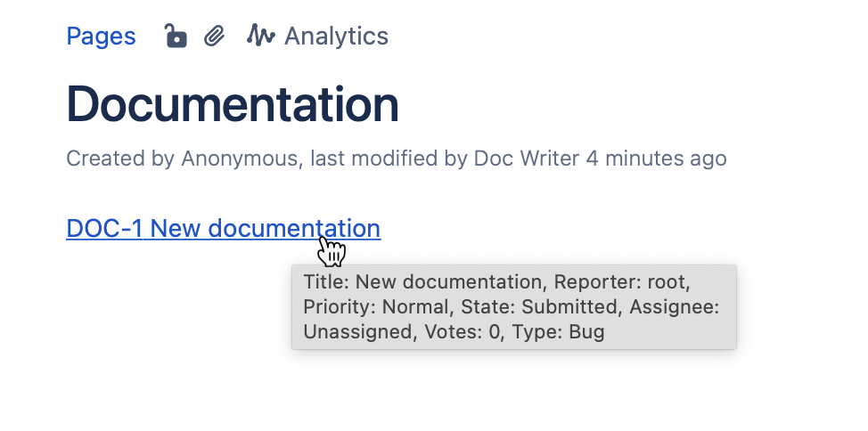868x431 pixels.
Task: Click the attachments paperclip icon
Action: (214, 37)
